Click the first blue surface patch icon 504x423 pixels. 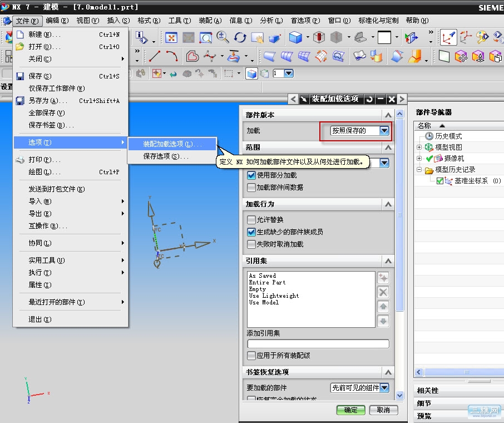(x=269, y=56)
